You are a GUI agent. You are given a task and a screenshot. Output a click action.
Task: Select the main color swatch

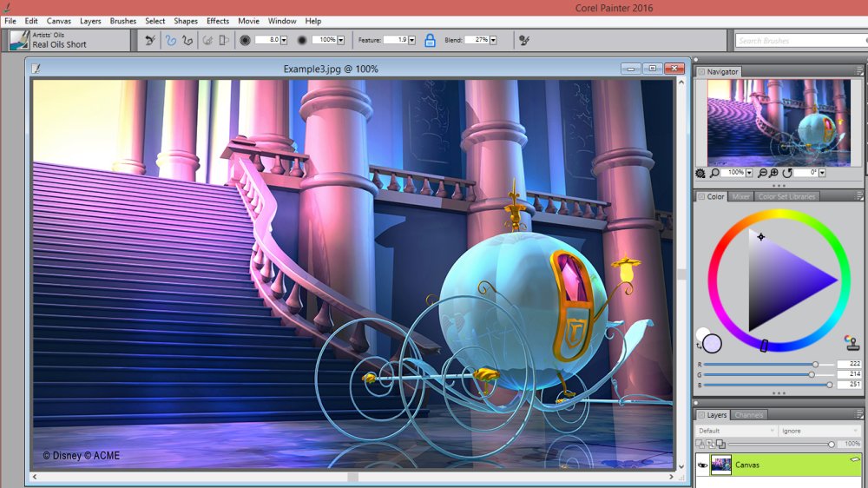713,344
